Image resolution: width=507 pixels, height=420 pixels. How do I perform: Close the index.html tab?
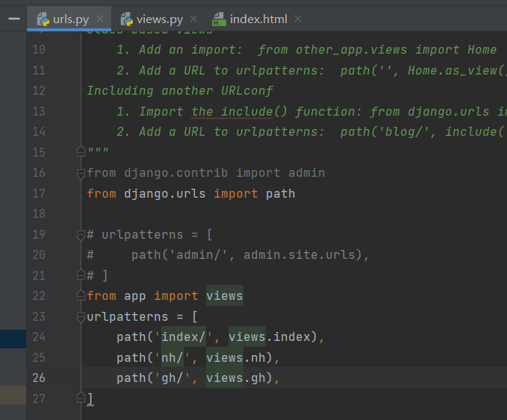point(298,19)
